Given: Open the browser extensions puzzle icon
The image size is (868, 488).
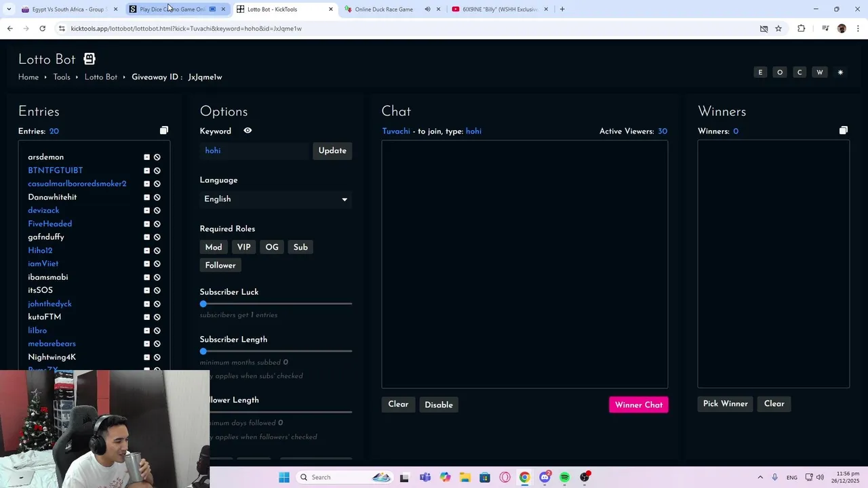Looking at the screenshot, I should coord(801,28).
